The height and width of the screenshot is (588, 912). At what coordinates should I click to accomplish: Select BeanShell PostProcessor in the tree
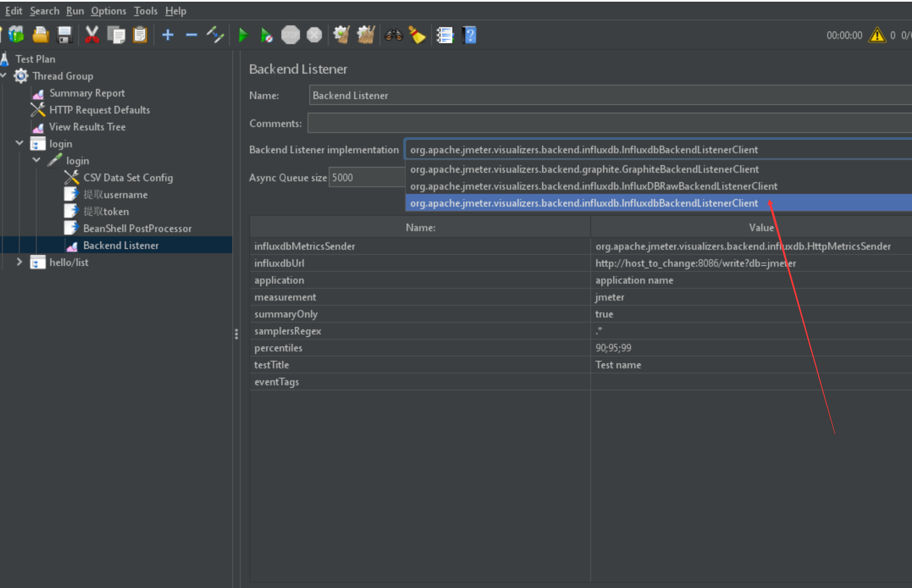coord(137,229)
